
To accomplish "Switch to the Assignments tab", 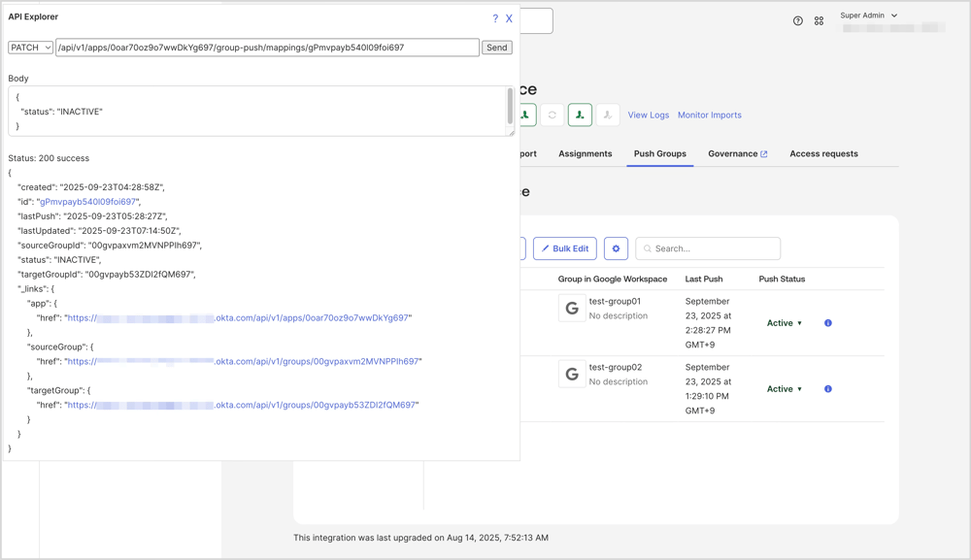I will (x=586, y=154).
